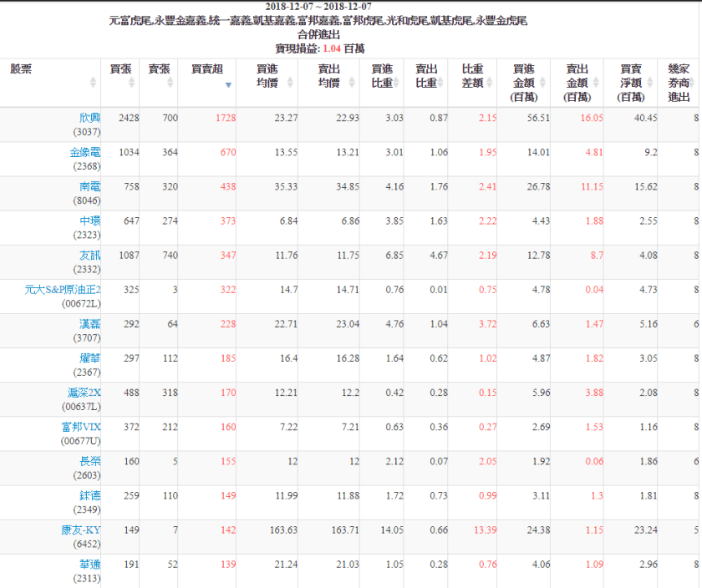702x588 pixels.
Task: Sort table by 買進均價 arrow icon
Action: tap(290, 83)
